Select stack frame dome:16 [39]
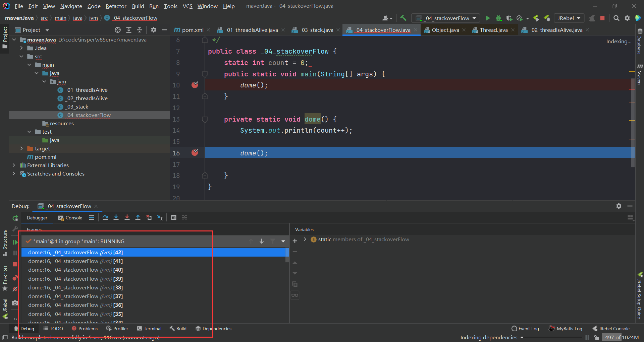Screen dimensions: 644x342 pyautogui.click(x=153, y=279)
